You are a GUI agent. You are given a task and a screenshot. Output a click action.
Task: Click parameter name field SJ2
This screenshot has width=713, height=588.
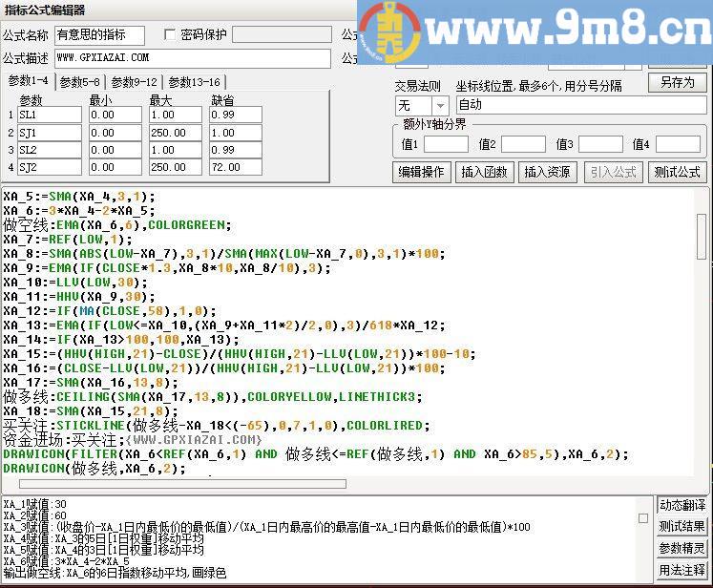click(50, 167)
